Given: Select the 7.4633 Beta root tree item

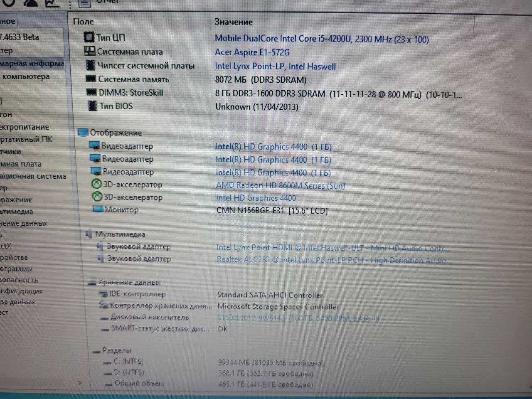Looking at the screenshot, I should pyautogui.click(x=20, y=37).
